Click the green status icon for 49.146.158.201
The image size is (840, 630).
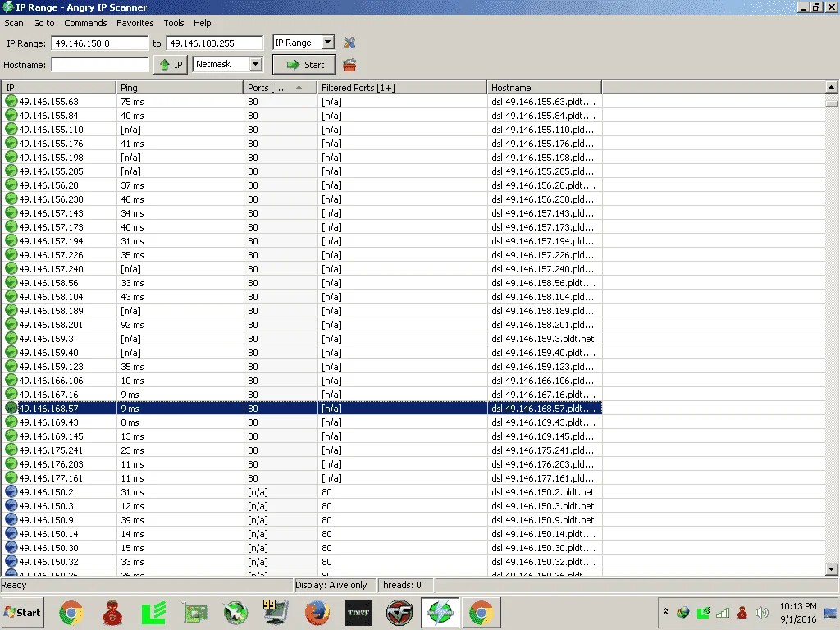coord(11,324)
